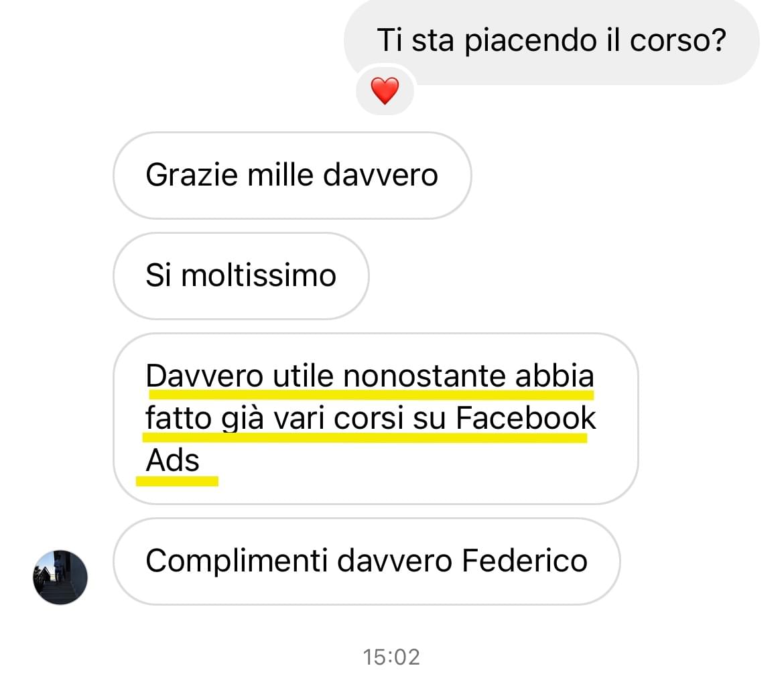784x678 pixels.
Task: Click the word "mille" in the first reply
Action: [281, 175]
